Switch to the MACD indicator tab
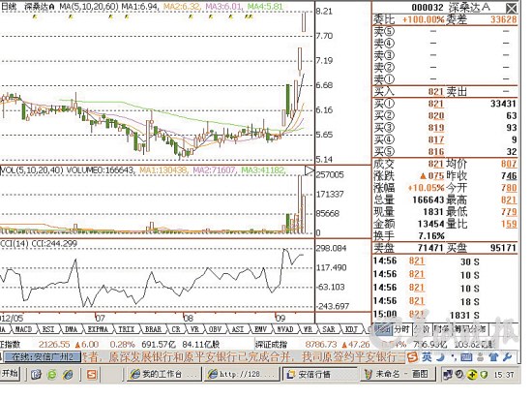The width and height of the screenshot is (532, 399). tap(24, 329)
